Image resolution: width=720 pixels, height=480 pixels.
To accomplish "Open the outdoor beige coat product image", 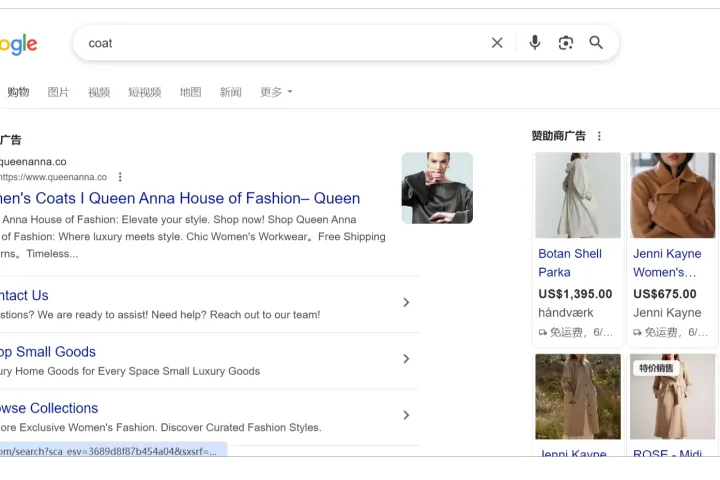I will click(578, 396).
